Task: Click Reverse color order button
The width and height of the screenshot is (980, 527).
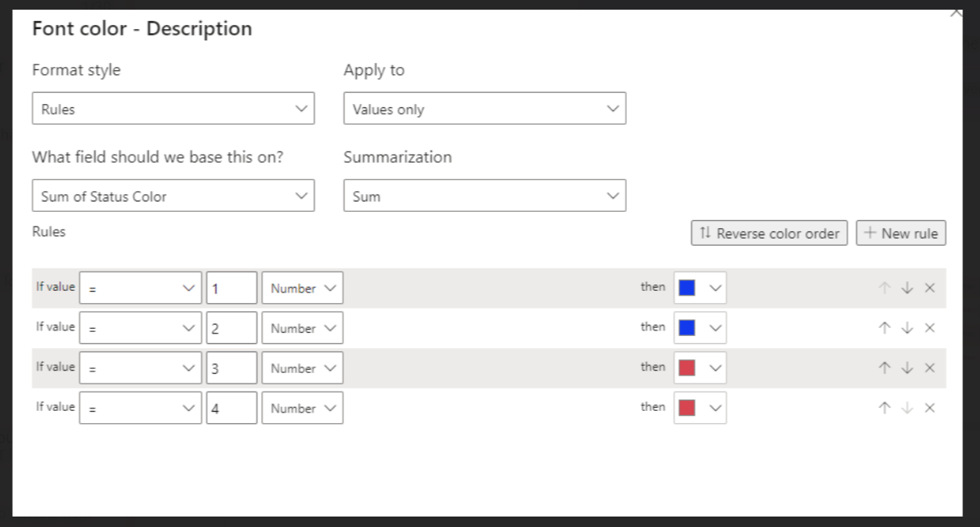Action: [770, 233]
